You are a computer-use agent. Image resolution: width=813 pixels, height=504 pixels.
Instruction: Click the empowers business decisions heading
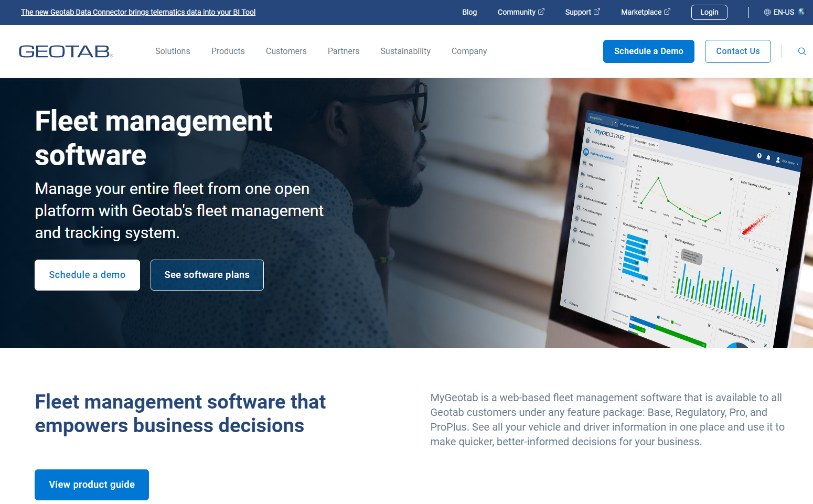pyautogui.click(x=180, y=414)
